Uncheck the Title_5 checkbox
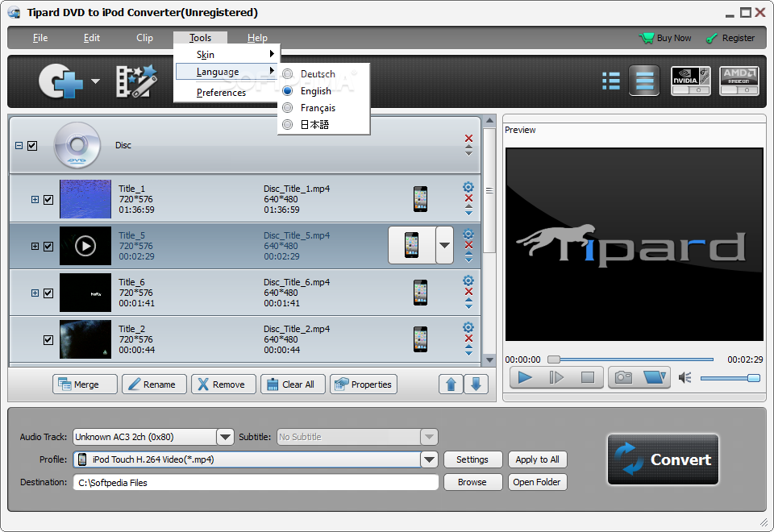The image size is (774, 532). pyautogui.click(x=48, y=247)
